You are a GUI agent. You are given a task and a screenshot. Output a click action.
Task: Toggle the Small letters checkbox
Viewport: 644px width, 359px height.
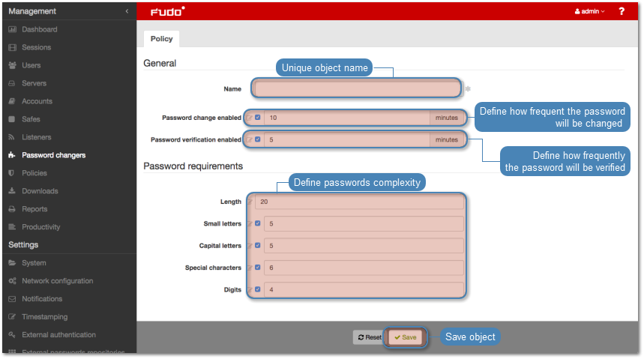coord(258,223)
